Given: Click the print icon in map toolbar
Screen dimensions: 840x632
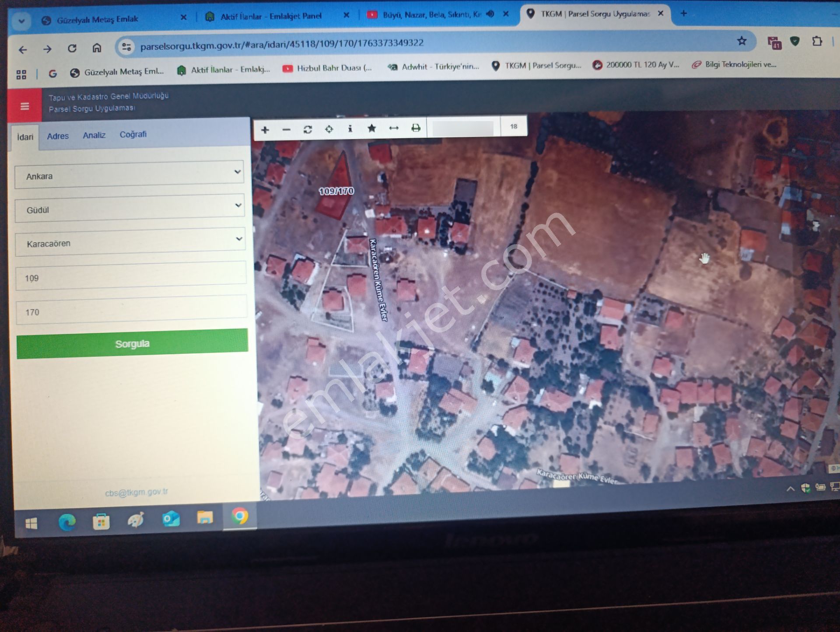Looking at the screenshot, I should 416,128.
